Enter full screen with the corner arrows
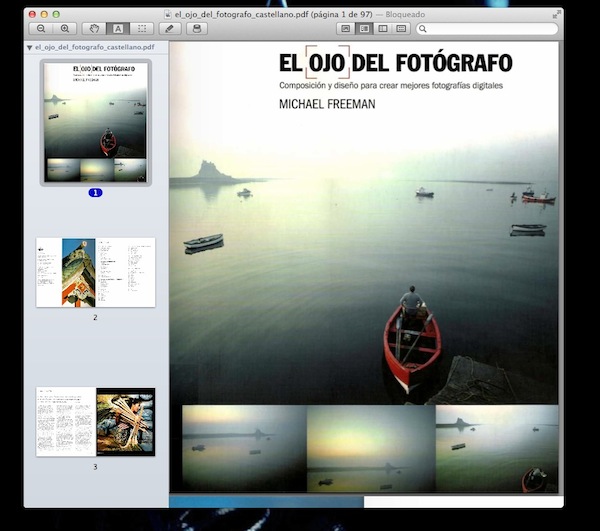The image size is (600, 531). point(556,15)
